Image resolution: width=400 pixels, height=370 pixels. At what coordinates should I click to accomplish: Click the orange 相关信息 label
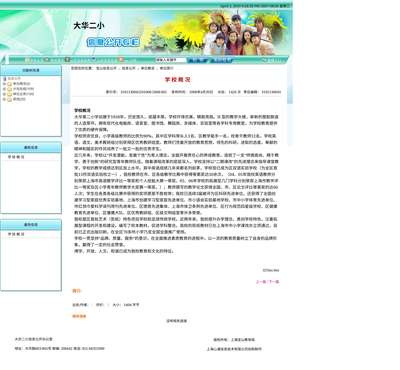pyautogui.click(x=79, y=316)
